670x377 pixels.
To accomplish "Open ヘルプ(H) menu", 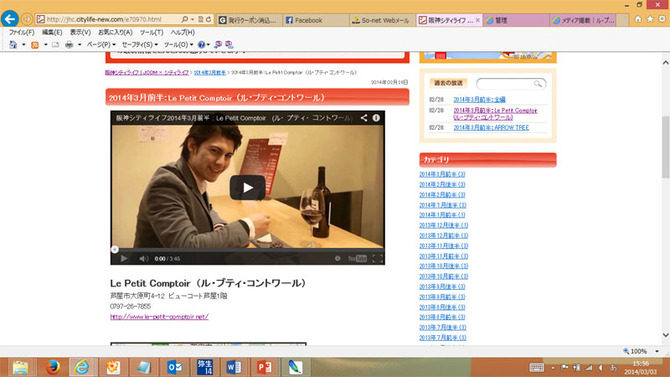I will tap(182, 32).
